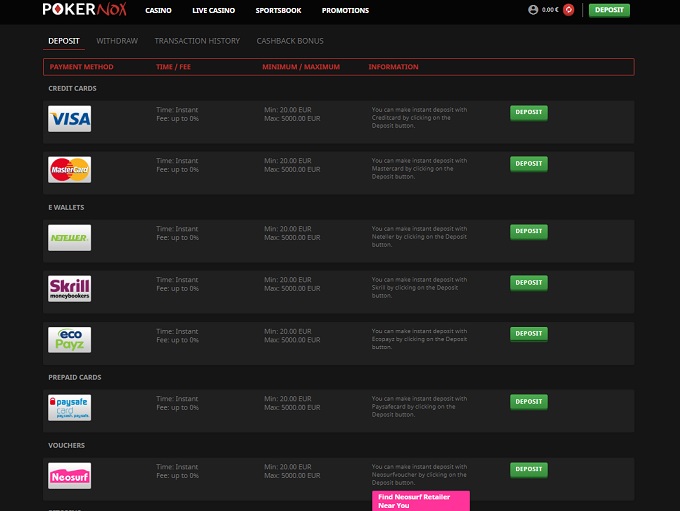
Task: Pick the ecoPayz payment logo
Action: pos(69,340)
